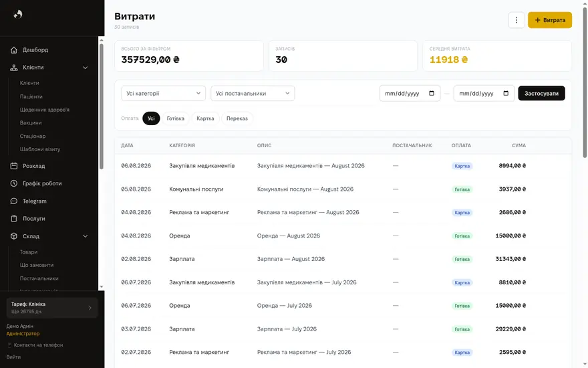Click the СУМА column header

pos(519,145)
